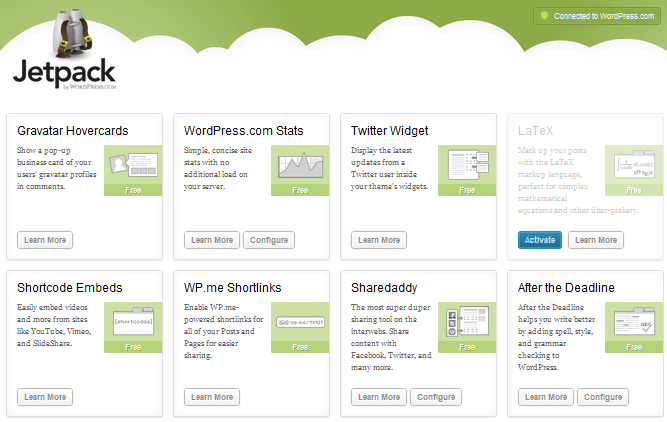Click the Jetpack rocket logo

[x=72, y=32]
